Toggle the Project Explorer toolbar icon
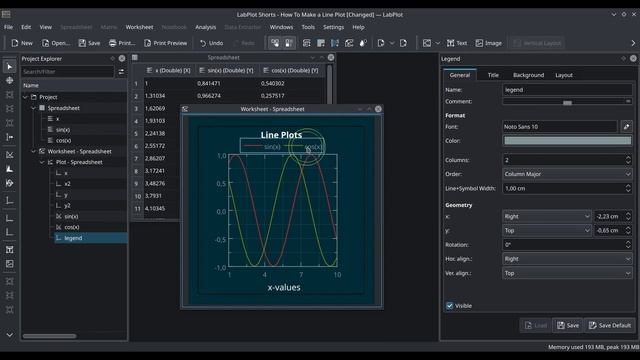640x360 pixels. [275, 43]
